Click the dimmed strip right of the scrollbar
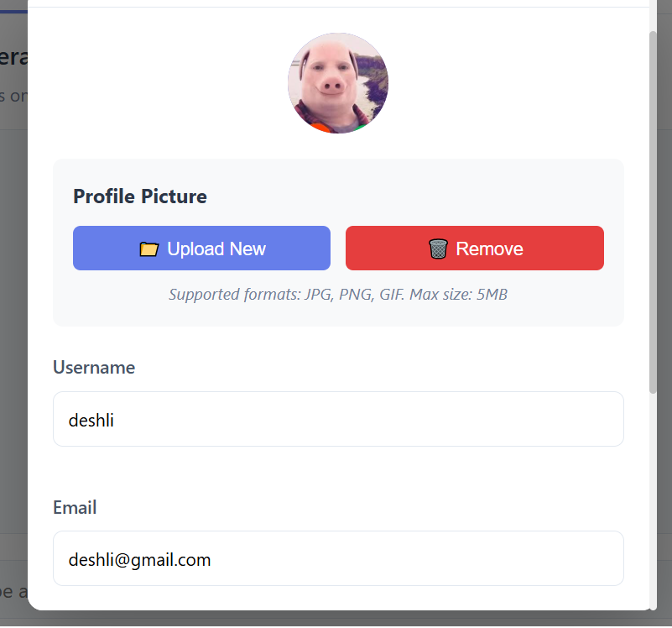The width and height of the screenshot is (672, 628). tap(664, 301)
